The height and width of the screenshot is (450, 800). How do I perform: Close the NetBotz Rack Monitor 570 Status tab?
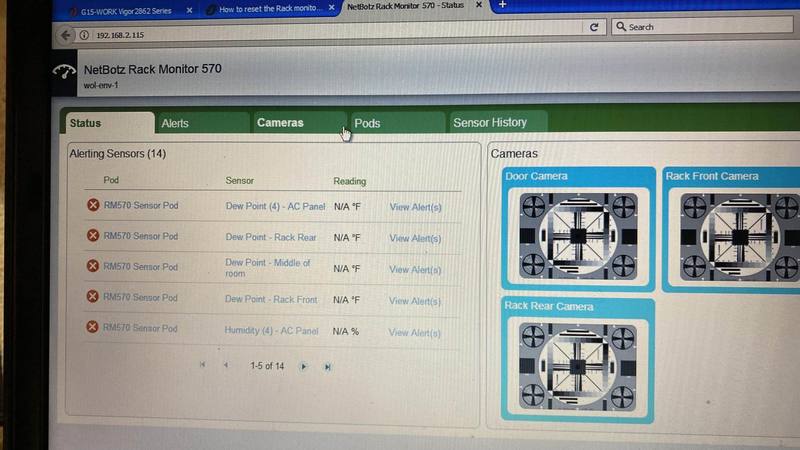tap(479, 5)
